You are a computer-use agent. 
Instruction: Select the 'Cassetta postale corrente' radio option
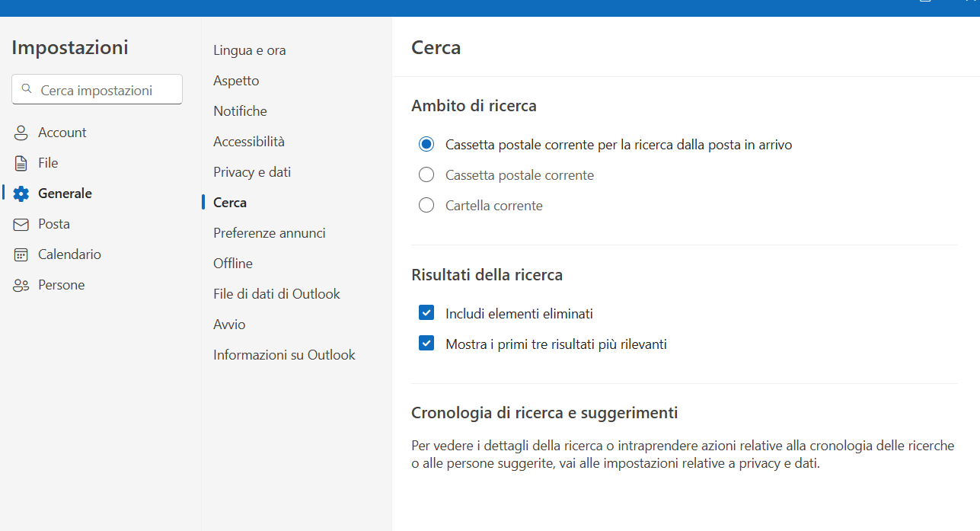[x=426, y=175]
